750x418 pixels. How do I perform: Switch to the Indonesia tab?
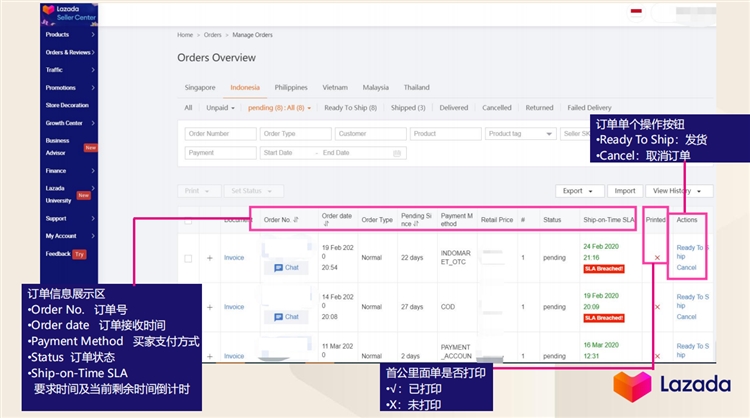[245, 88]
